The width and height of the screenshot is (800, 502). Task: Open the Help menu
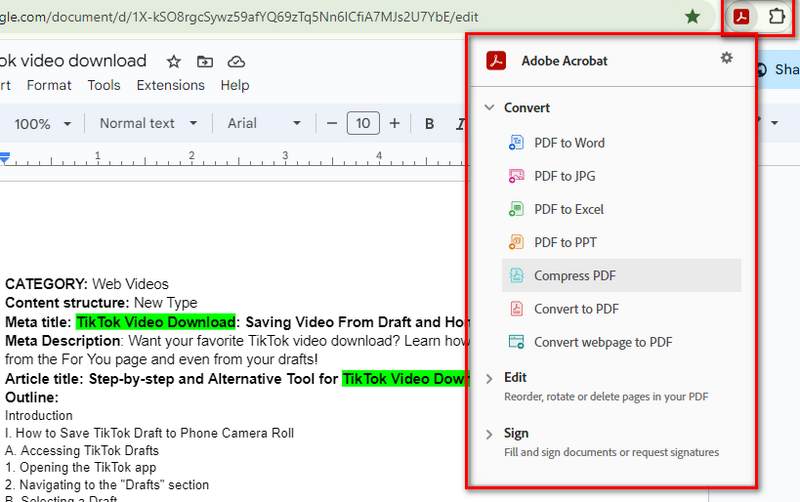coord(235,85)
